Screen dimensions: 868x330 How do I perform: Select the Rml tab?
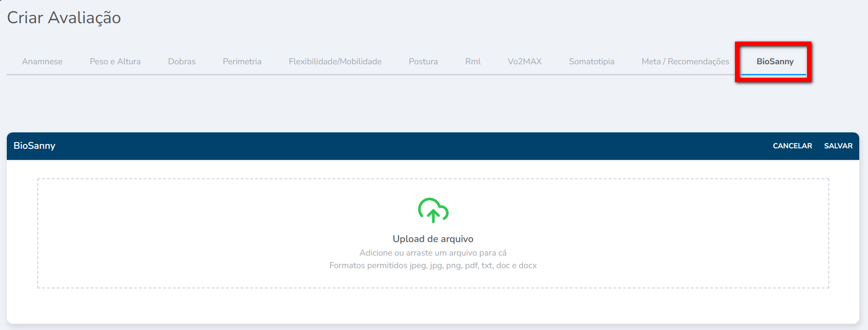[x=473, y=61]
